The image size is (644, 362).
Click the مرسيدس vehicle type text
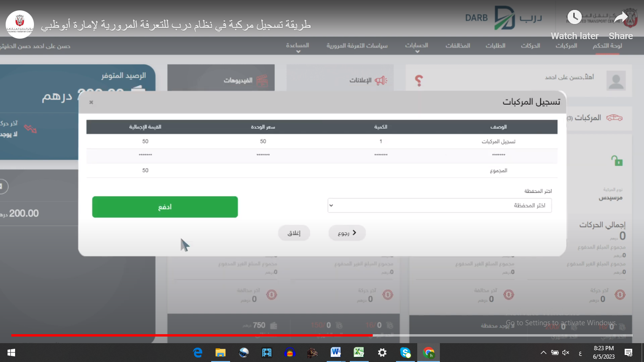click(x=611, y=197)
